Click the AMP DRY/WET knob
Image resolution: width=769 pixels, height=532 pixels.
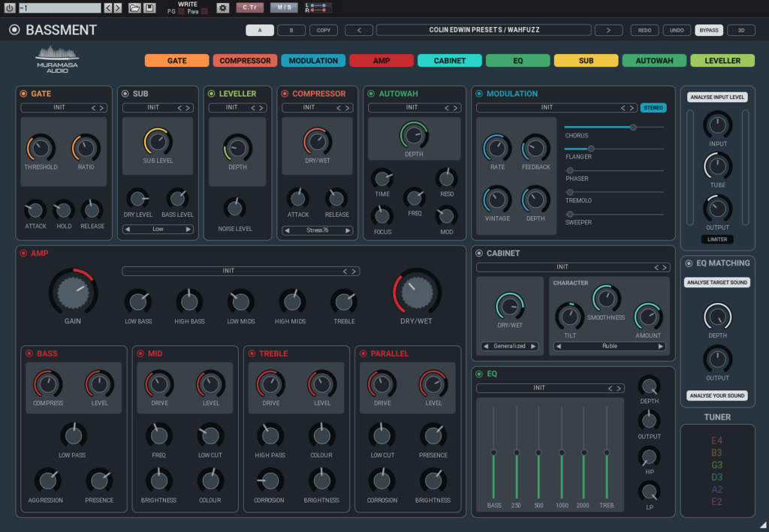(x=417, y=293)
